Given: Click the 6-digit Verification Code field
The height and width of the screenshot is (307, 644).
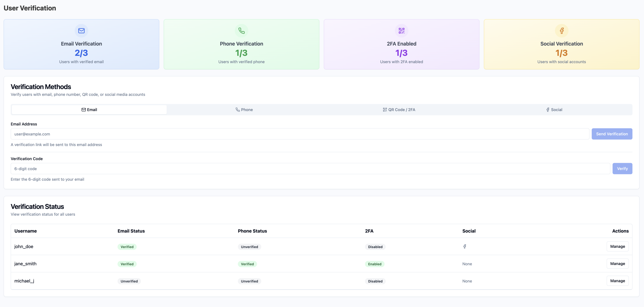Looking at the screenshot, I should [x=310, y=169].
